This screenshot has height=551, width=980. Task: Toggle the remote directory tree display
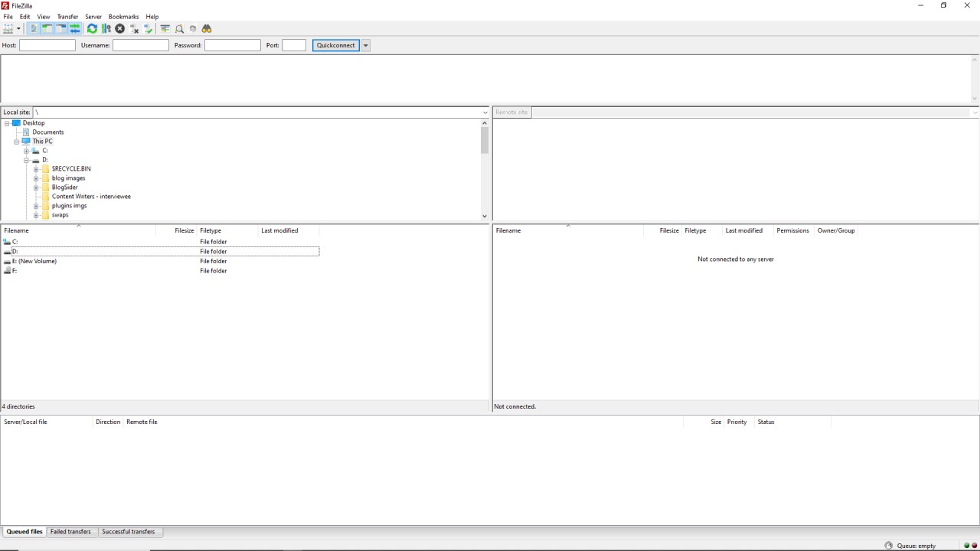pos(61,28)
